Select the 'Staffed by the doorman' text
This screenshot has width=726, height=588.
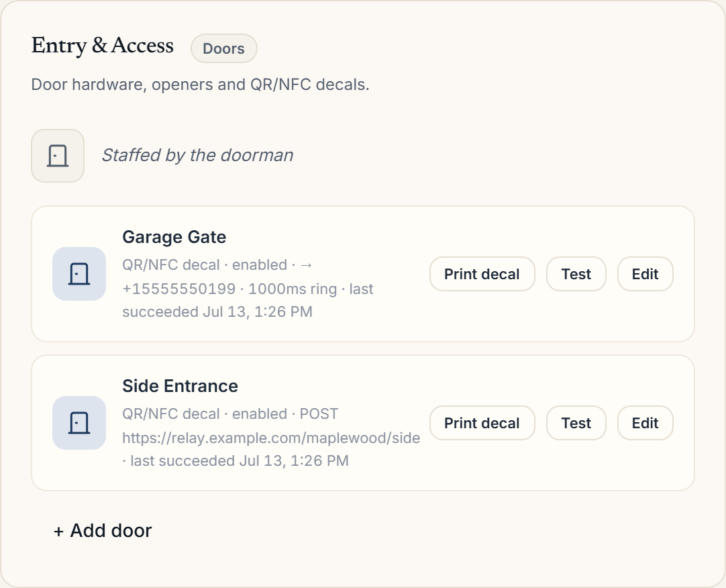(198, 155)
